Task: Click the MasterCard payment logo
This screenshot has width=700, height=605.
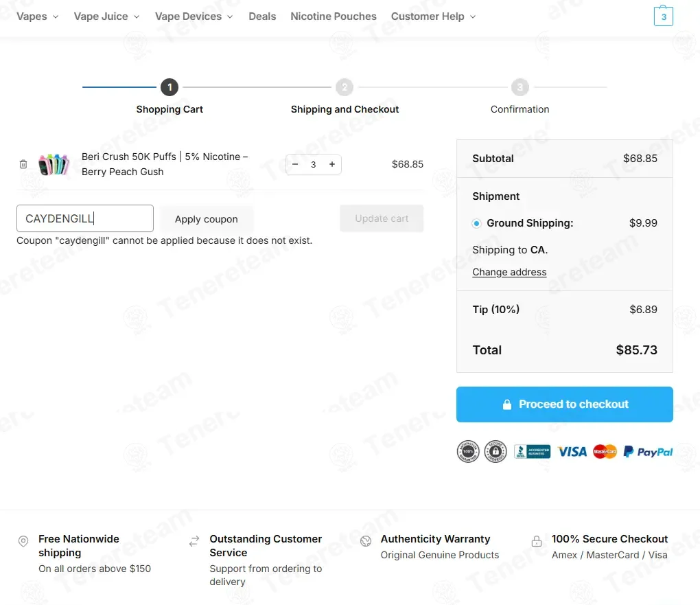Action: click(x=605, y=452)
